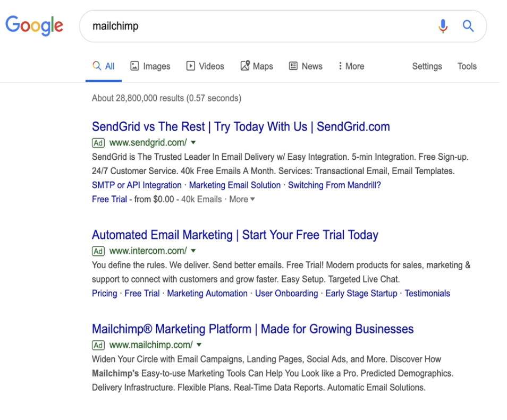
Task: Open Automated Email Marketing ad link
Action: [235, 235]
